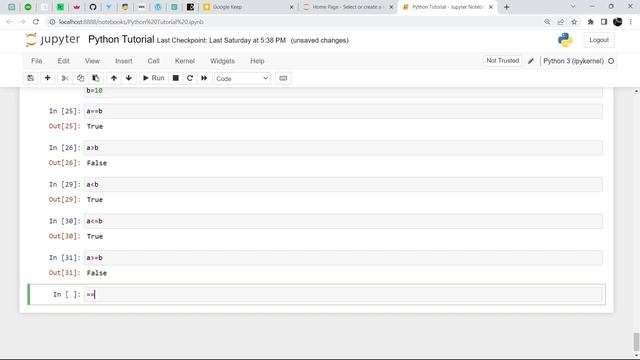Open the Widgets menu
Screen dimensions: 640x360
(x=222, y=61)
